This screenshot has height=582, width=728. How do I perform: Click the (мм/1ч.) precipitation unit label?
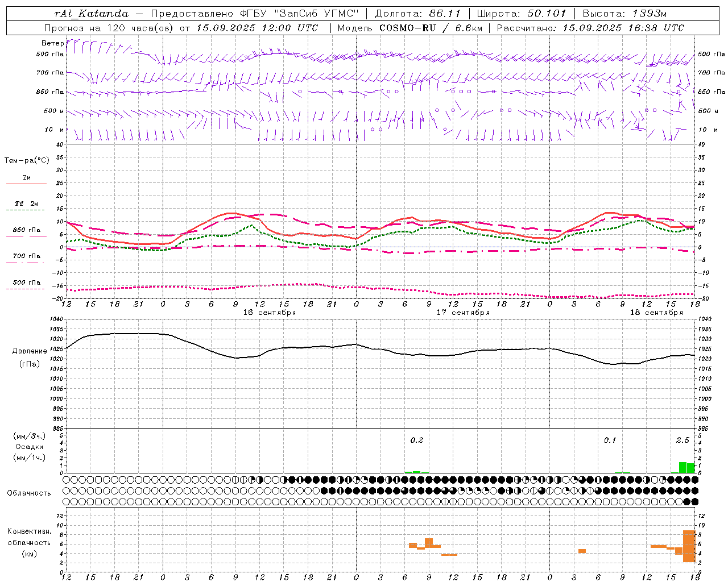coord(29,458)
